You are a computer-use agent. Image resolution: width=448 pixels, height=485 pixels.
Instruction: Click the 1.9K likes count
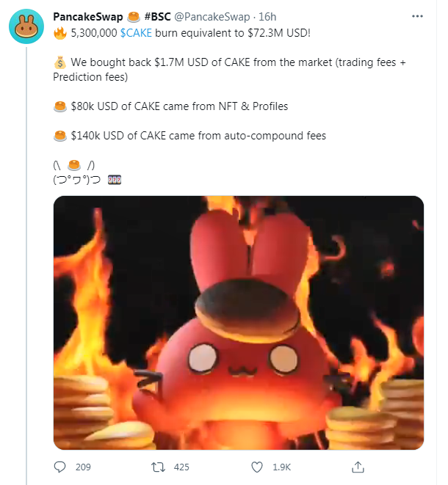tap(281, 467)
